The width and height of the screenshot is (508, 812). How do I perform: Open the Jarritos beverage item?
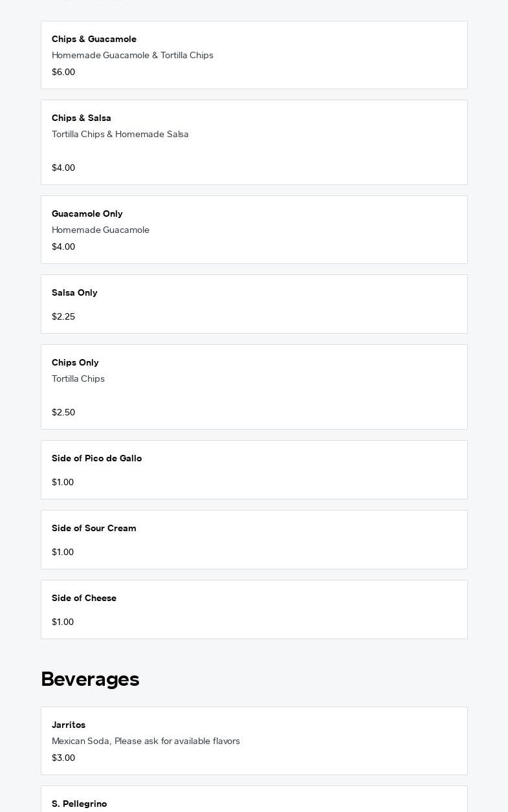[254, 741]
